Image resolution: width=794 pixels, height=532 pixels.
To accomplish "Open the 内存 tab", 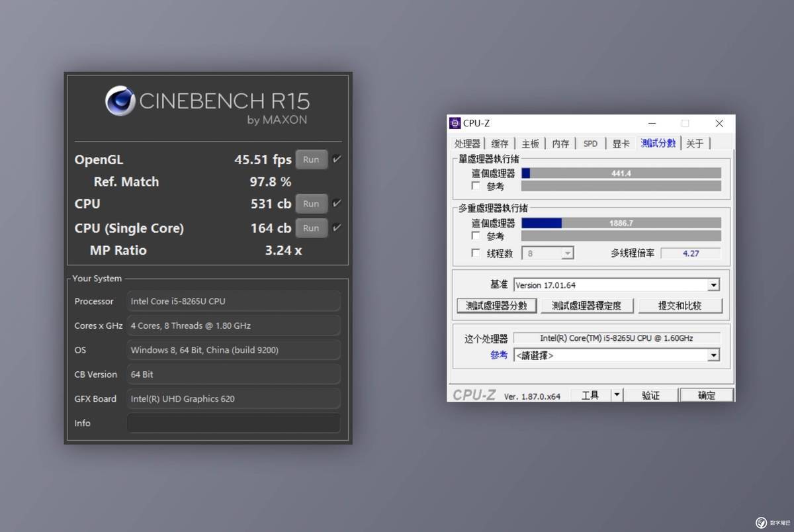I will pyautogui.click(x=560, y=144).
